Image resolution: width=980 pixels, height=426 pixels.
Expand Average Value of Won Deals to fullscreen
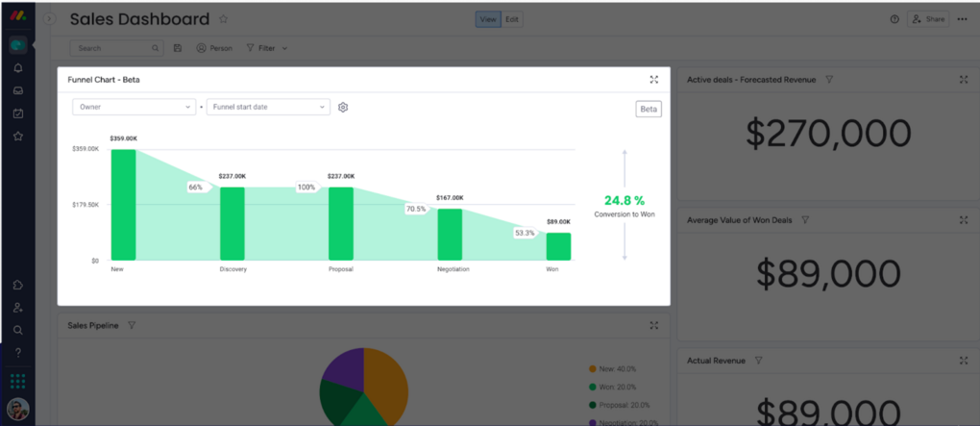click(x=963, y=219)
